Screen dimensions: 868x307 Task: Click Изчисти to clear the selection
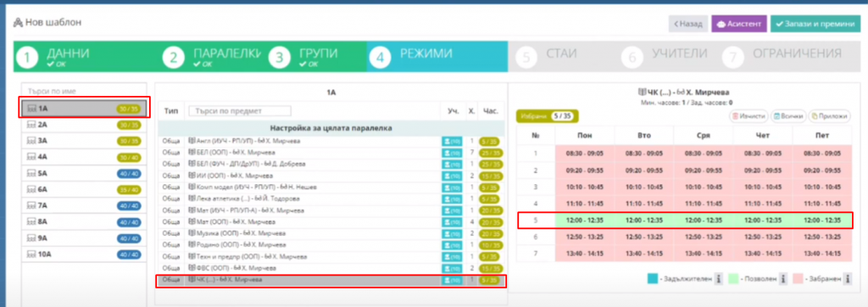pyautogui.click(x=748, y=116)
